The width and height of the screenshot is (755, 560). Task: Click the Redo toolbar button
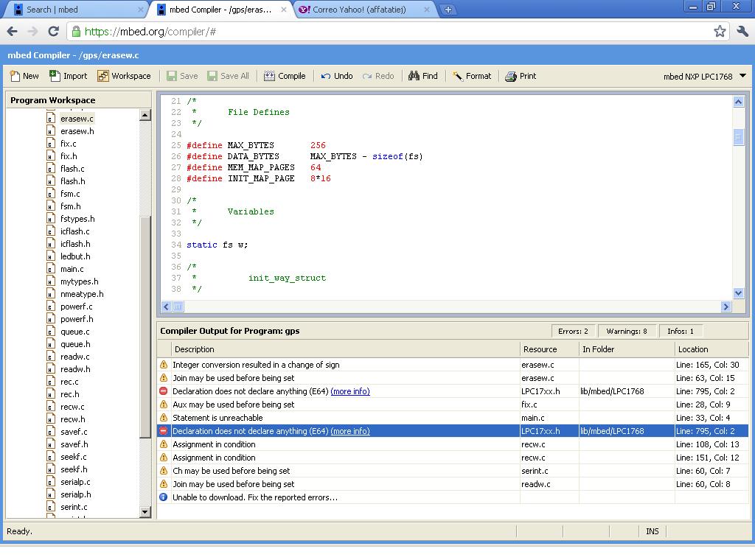point(378,76)
